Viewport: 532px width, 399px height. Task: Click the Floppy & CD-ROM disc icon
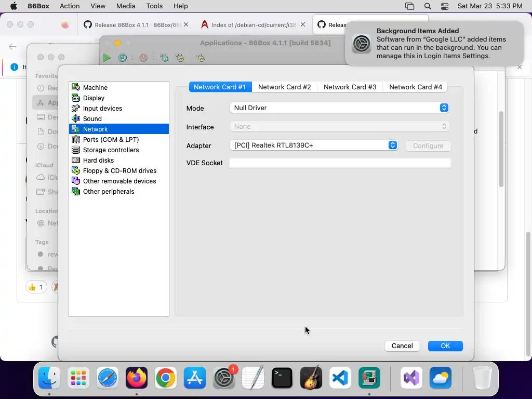[x=76, y=170]
